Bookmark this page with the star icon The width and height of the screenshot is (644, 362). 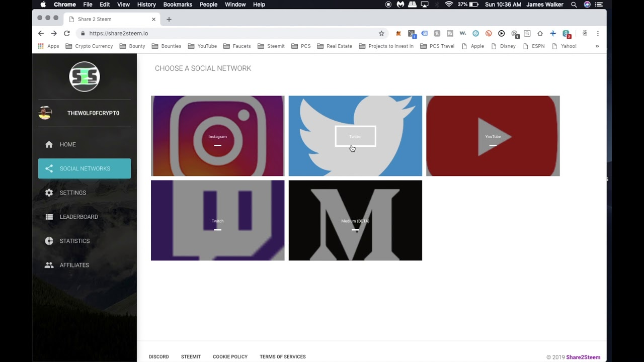pos(381,33)
